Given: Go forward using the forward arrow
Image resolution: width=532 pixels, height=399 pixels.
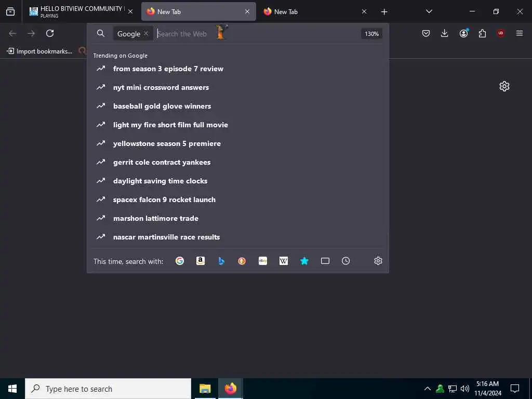Looking at the screenshot, I should pos(31,33).
